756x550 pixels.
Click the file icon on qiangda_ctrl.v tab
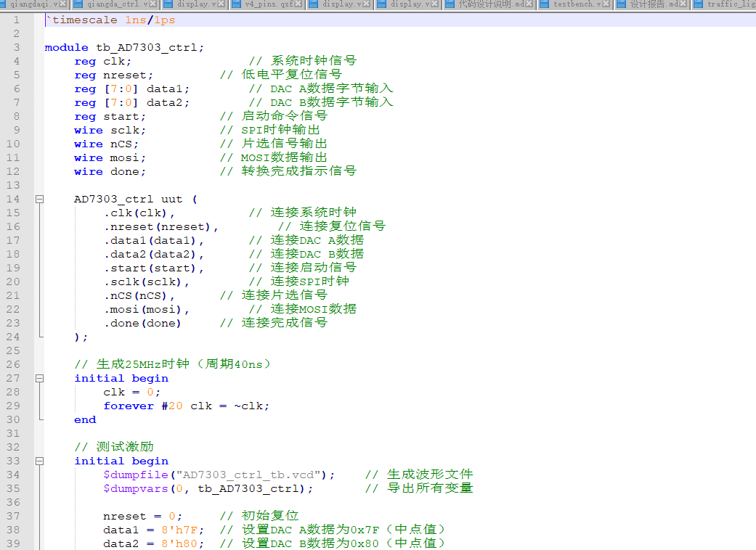[78, 4]
